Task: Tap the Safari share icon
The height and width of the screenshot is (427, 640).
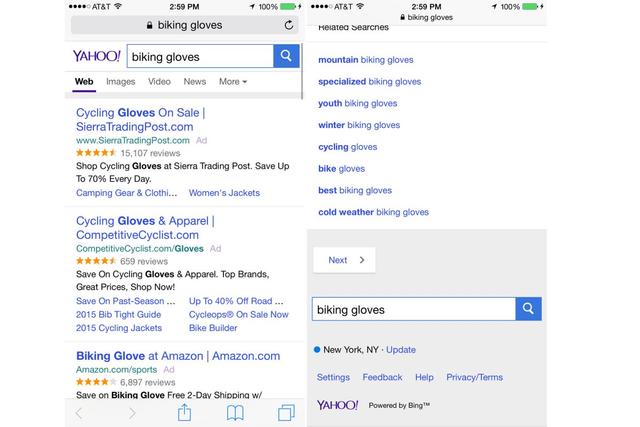Action: tap(184, 412)
